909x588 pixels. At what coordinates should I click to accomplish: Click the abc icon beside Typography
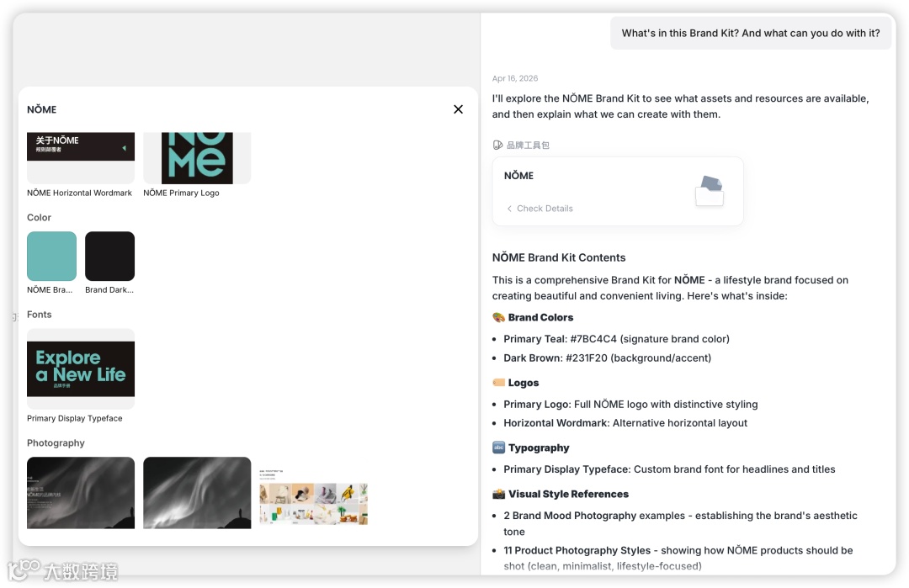pos(498,448)
